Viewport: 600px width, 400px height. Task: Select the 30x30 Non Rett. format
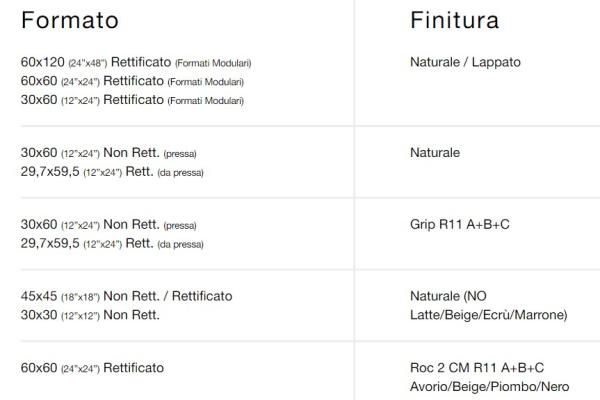(x=90, y=315)
